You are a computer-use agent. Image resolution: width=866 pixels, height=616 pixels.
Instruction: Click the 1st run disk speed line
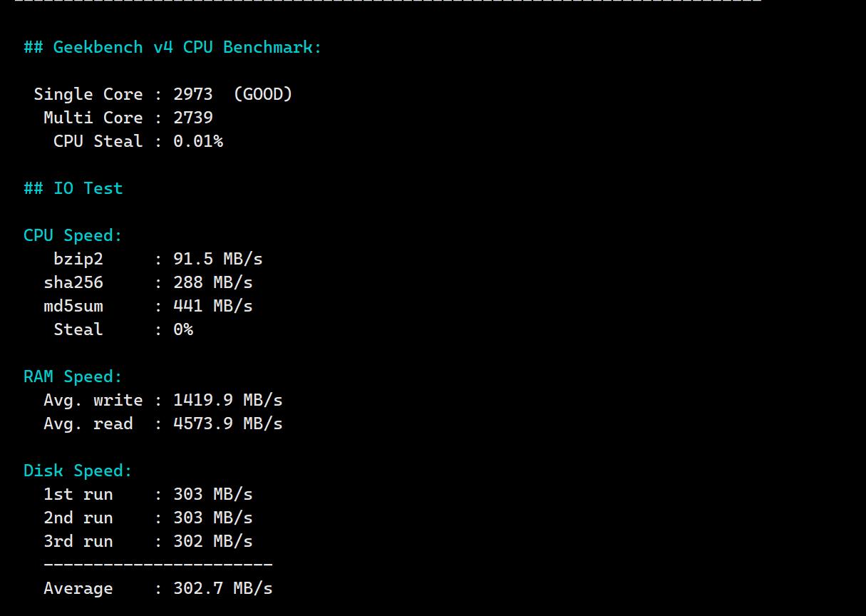148,494
